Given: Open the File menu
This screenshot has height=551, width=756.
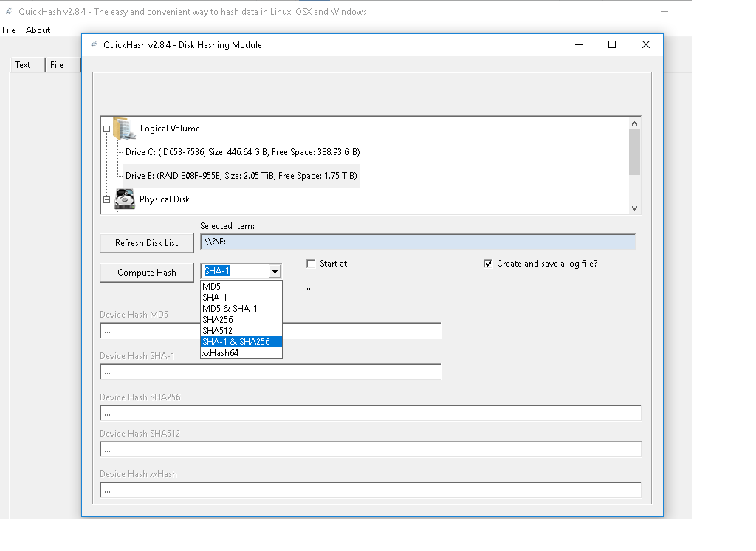Looking at the screenshot, I should pos(9,30).
